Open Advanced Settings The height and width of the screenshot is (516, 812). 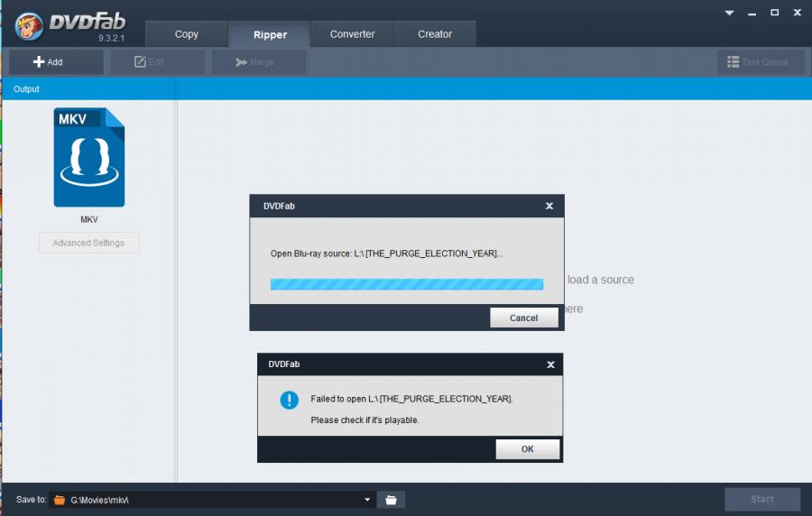click(88, 243)
